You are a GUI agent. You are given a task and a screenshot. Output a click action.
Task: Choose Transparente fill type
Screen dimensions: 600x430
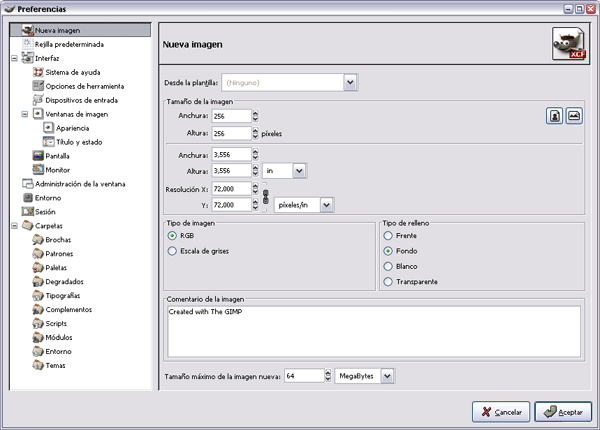pyautogui.click(x=388, y=282)
